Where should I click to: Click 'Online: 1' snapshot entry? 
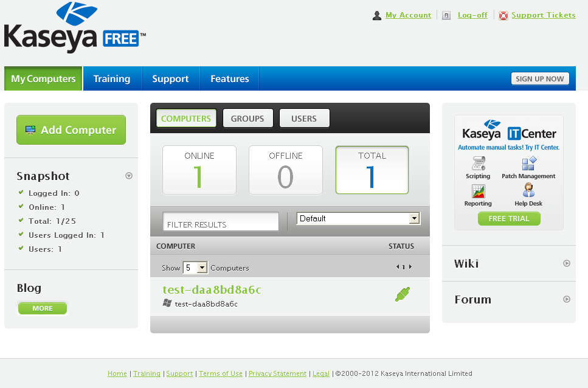[x=46, y=207]
